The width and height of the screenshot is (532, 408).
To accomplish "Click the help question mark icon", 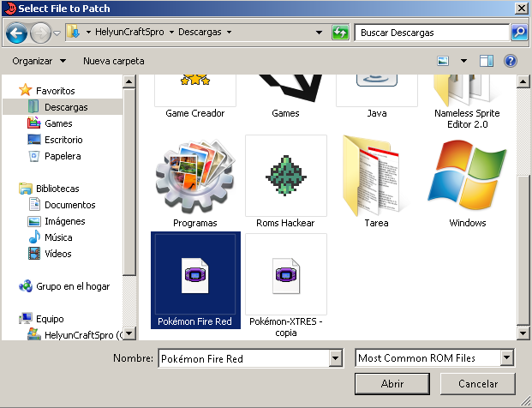I will pyautogui.click(x=511, y=61).
